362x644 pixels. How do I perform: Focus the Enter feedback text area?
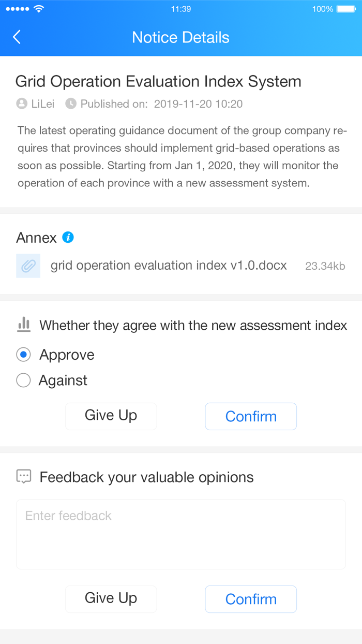[x=181, y=534]
